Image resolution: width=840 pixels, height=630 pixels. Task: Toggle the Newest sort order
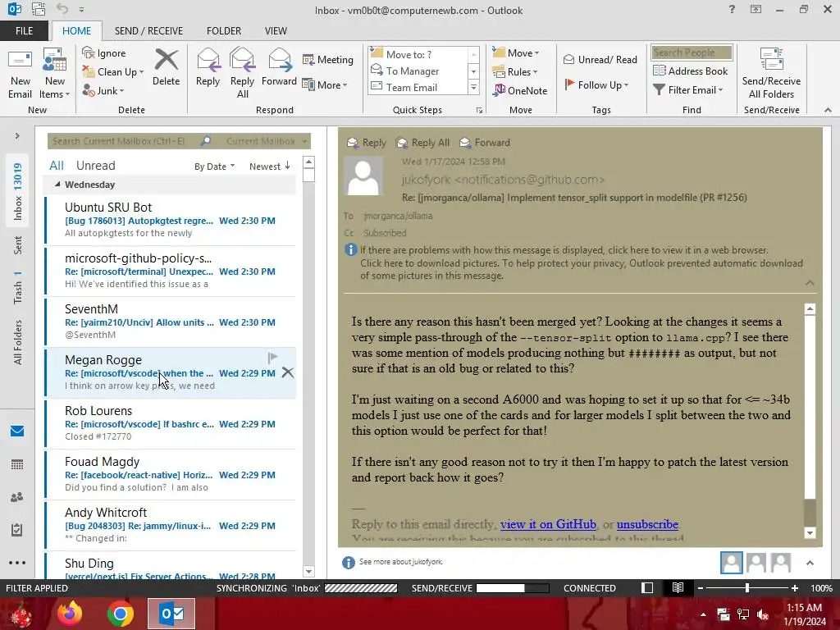[269, 166]
